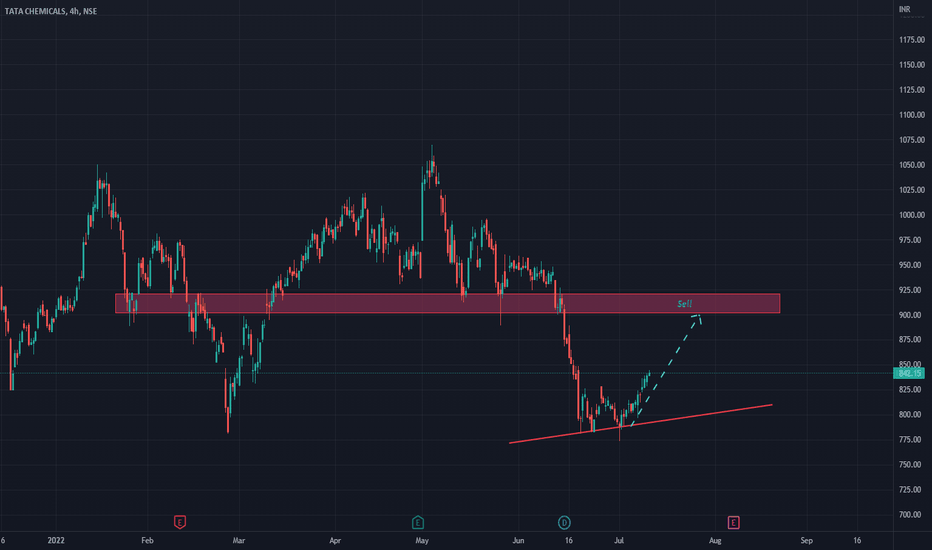The width and height of the screenshot is (932, 550).
Task: Select the red ascending trendline
Action: pos(641,424)
